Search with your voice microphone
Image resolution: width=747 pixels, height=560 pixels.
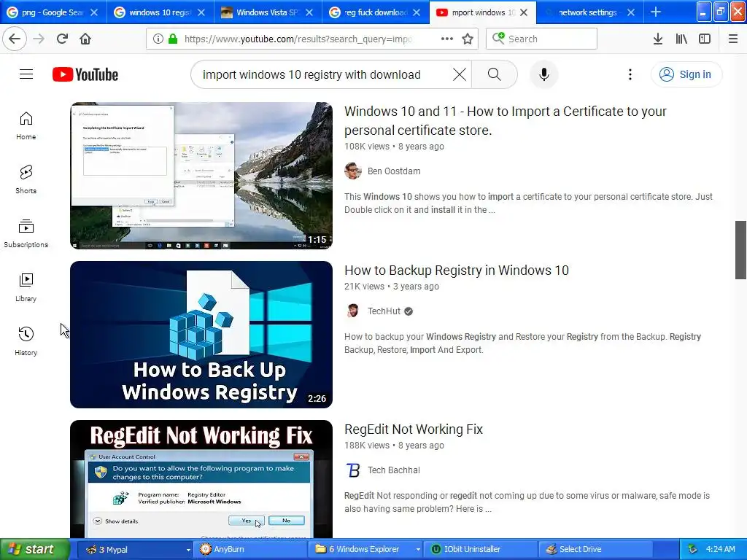pos(544,74)
